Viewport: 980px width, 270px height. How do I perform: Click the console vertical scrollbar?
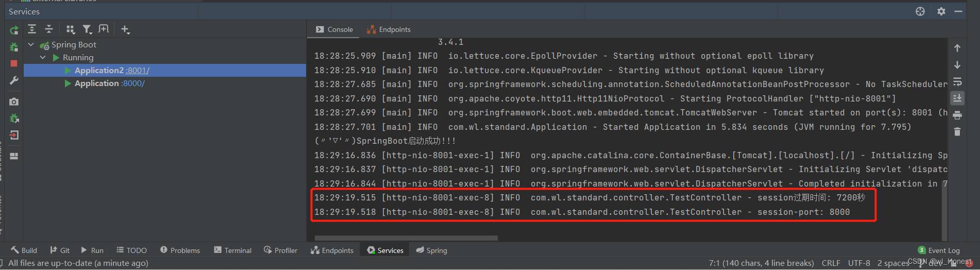[944, 211]
